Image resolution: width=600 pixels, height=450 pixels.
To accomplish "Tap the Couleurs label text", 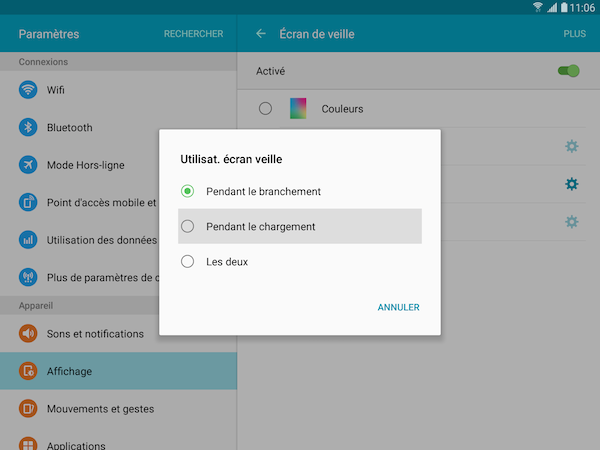I will [x=342, y=109].
